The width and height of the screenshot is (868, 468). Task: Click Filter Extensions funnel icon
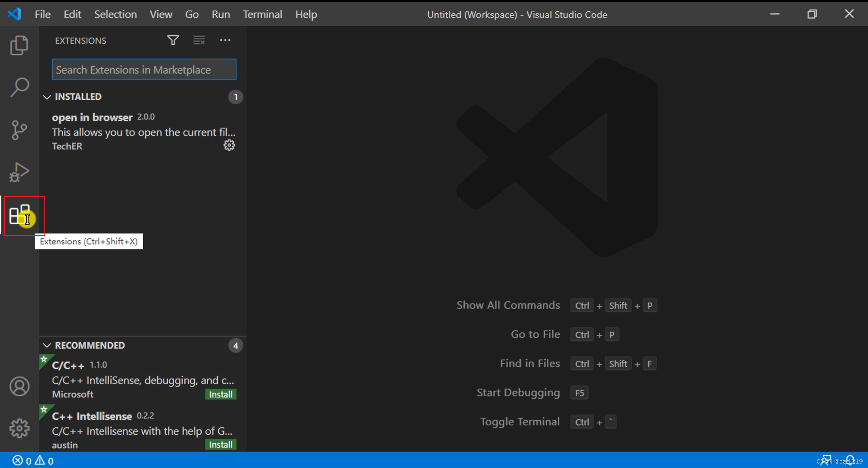pyautogui.click(x=173, y=40)
